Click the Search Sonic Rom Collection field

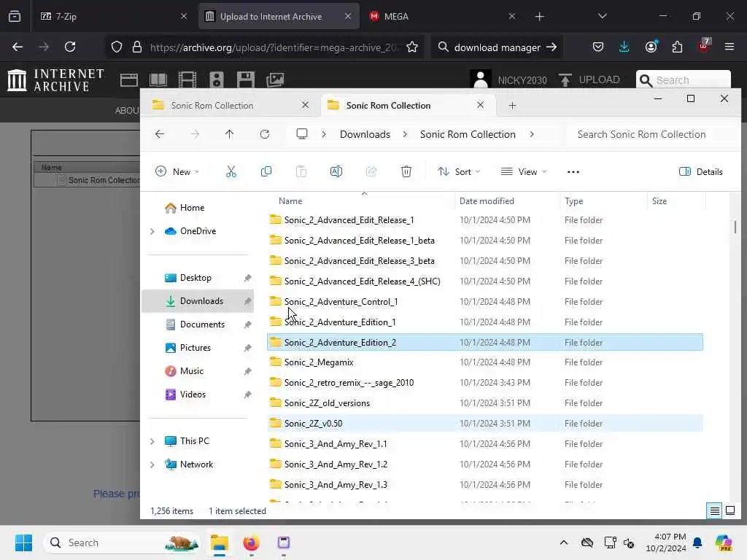(652, 134)
